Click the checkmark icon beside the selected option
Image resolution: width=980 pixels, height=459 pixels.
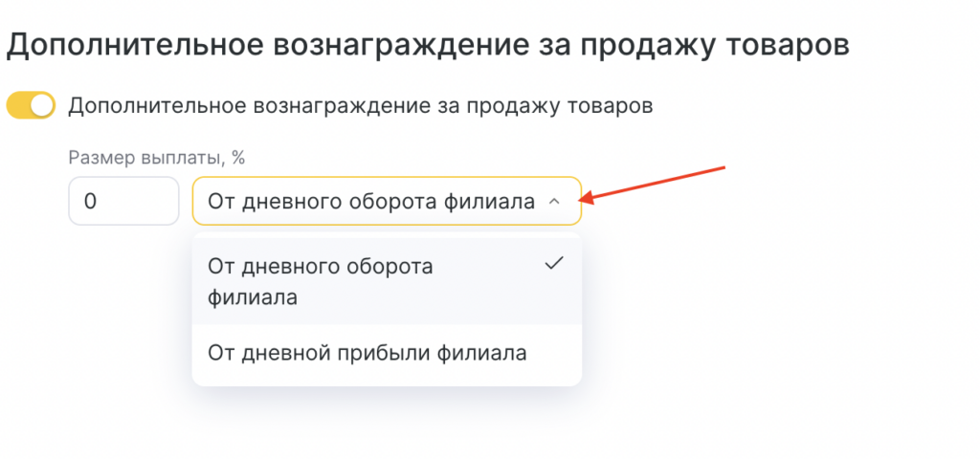pyautogui.click(x=553, y=266)
